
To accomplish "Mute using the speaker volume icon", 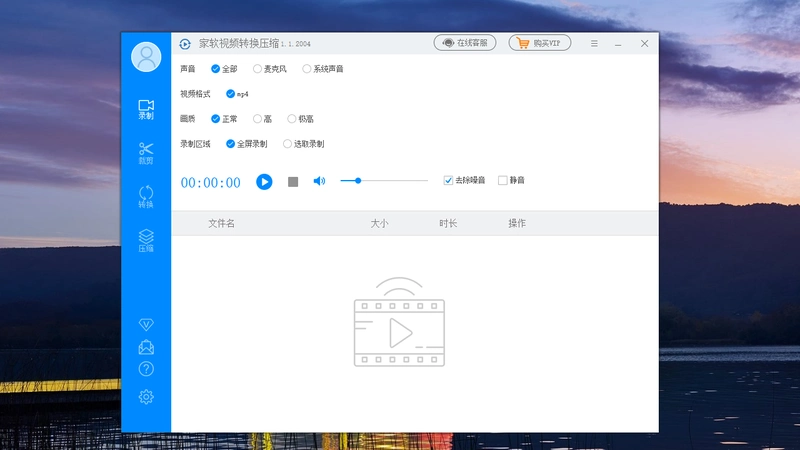I will point(319,181).
